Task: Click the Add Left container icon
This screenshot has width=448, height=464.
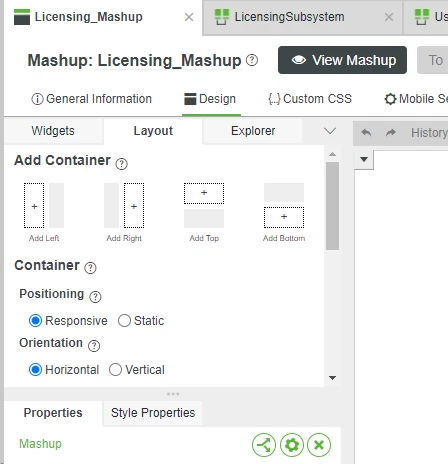Action: pos(44,205)
